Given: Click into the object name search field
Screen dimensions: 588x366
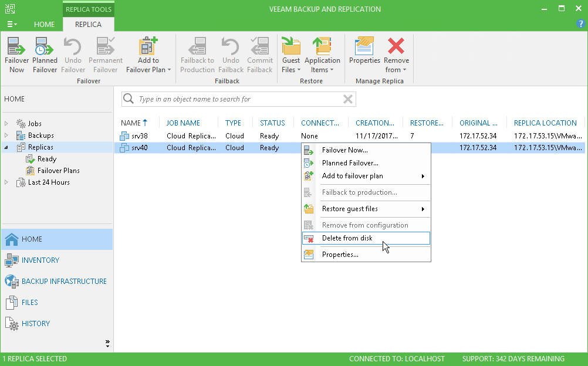Looking at the screenshot, I should (x=238, y=99).
